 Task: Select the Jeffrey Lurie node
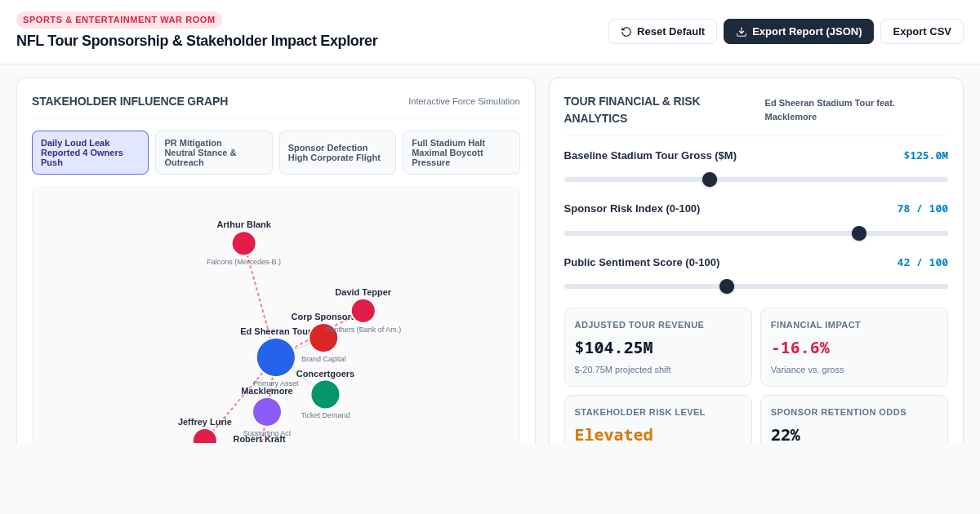pyautogui.click(x=205, y=438)
